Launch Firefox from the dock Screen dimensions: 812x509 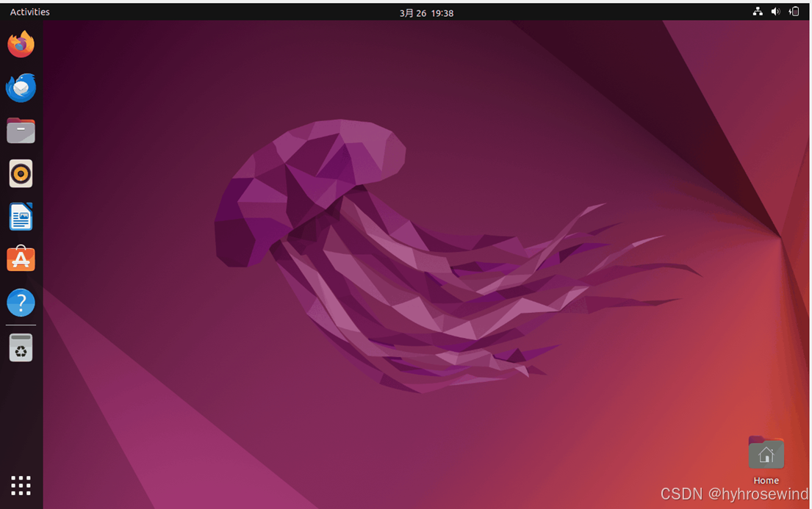21,44
